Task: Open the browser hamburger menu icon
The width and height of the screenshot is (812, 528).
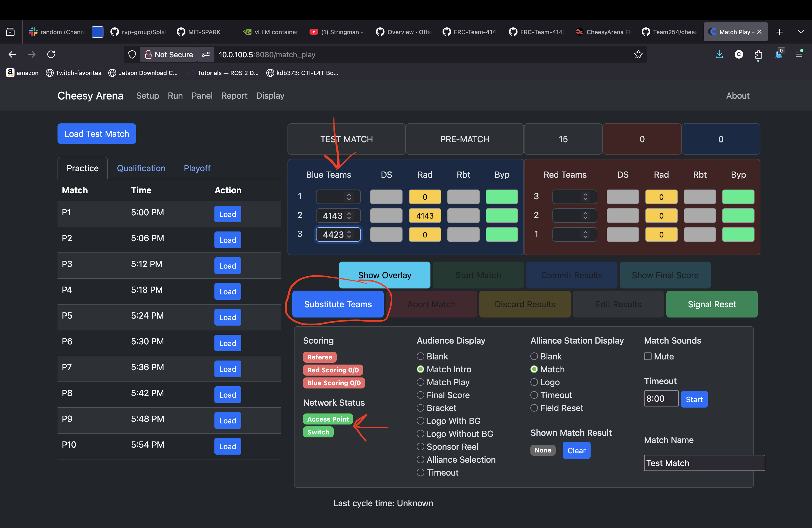Action: click(799, 54)
